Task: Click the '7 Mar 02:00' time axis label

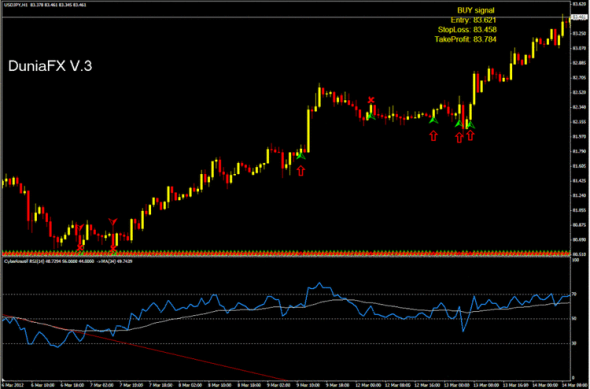Action: pyautogui.click(x=102, y=385)
